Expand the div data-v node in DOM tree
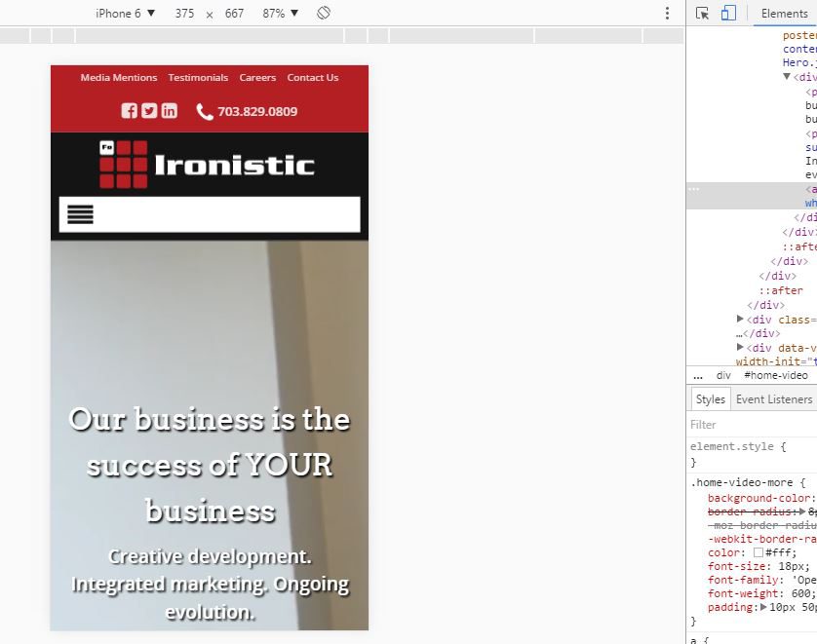Image resolution: width=817 pixels, height=644 pixels. coord(740,347)
